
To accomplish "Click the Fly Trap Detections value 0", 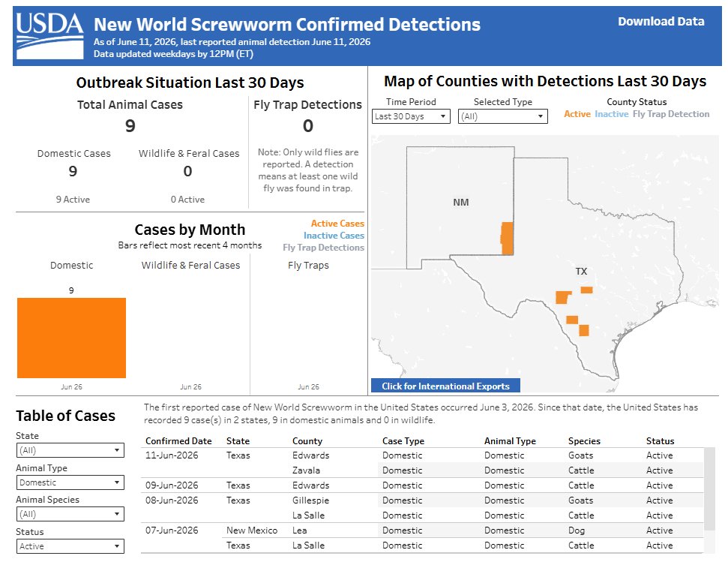I will tap(308, 126).
